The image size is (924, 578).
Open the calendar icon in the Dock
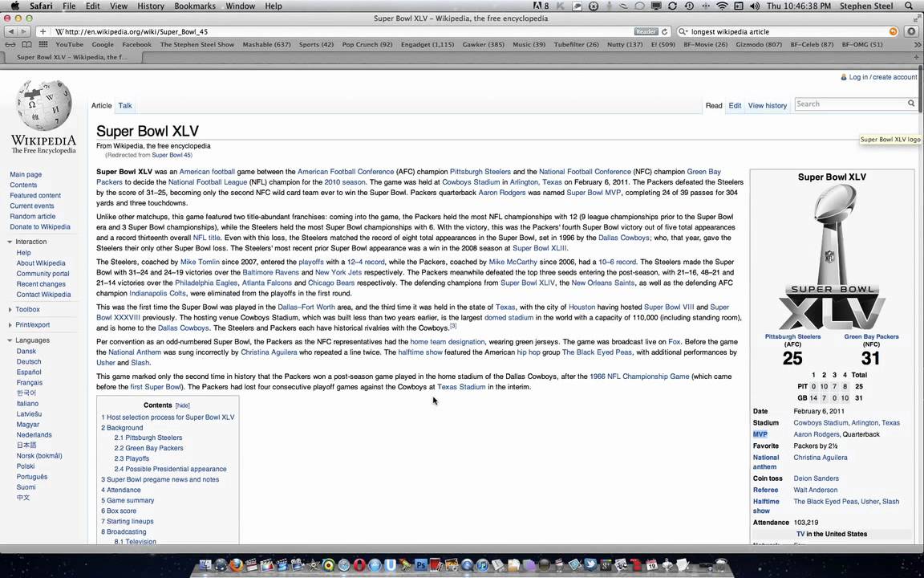pyautogui.click(x=652, y=565)
